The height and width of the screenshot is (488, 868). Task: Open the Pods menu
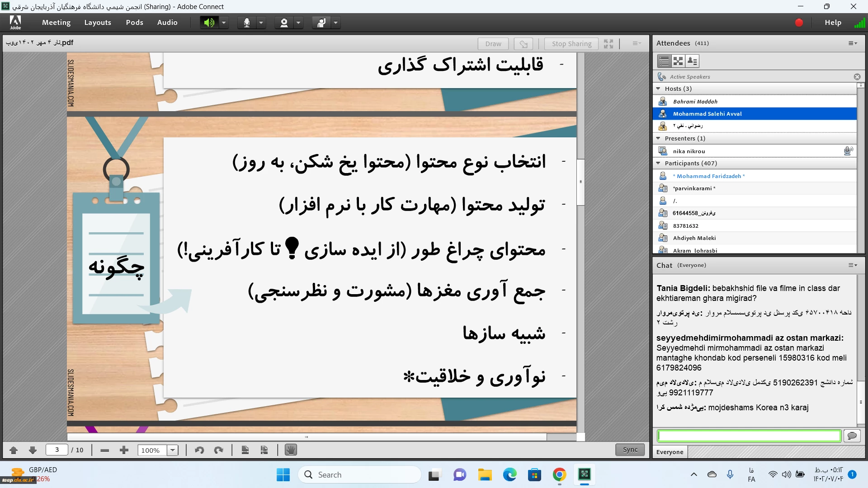coord(134,23)
